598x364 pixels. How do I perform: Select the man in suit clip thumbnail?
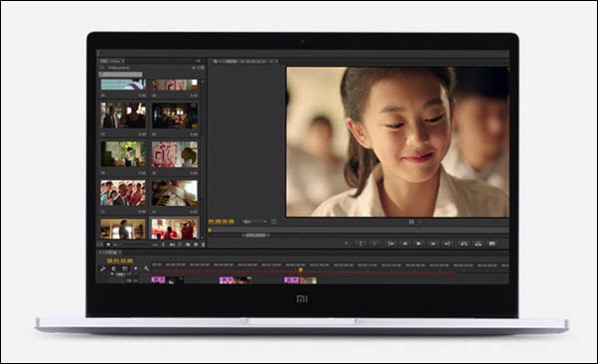tap(123, 115)
